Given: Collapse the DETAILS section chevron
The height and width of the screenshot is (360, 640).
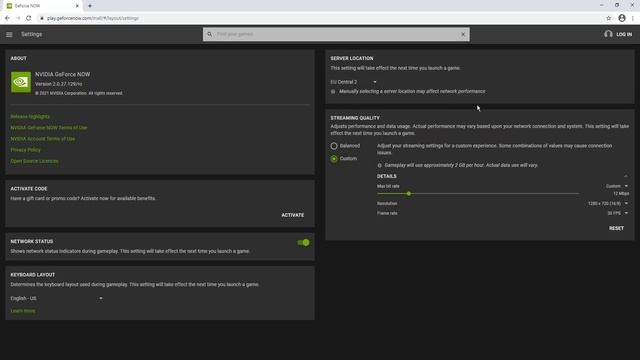Looking at the screenshot, I should (x=626, y=176).
